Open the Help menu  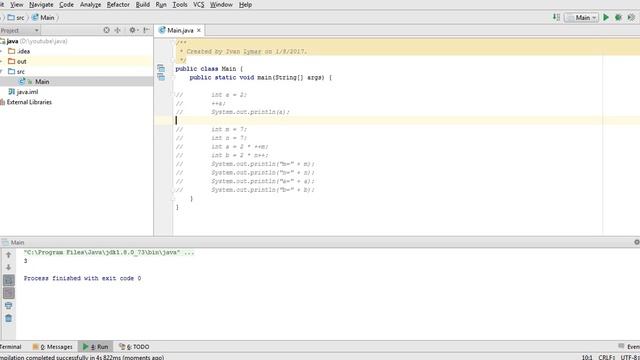245,4
